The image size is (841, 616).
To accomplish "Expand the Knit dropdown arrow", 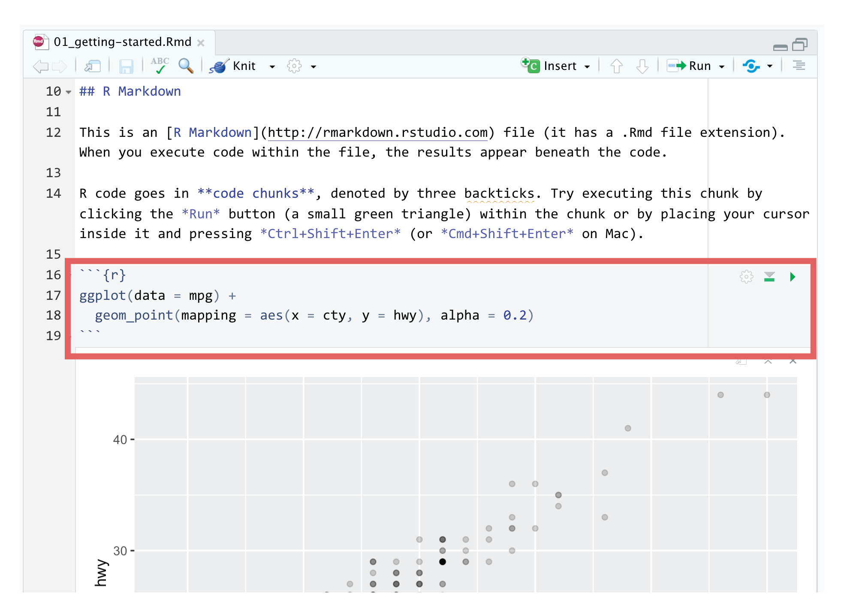I will (272, 66).
